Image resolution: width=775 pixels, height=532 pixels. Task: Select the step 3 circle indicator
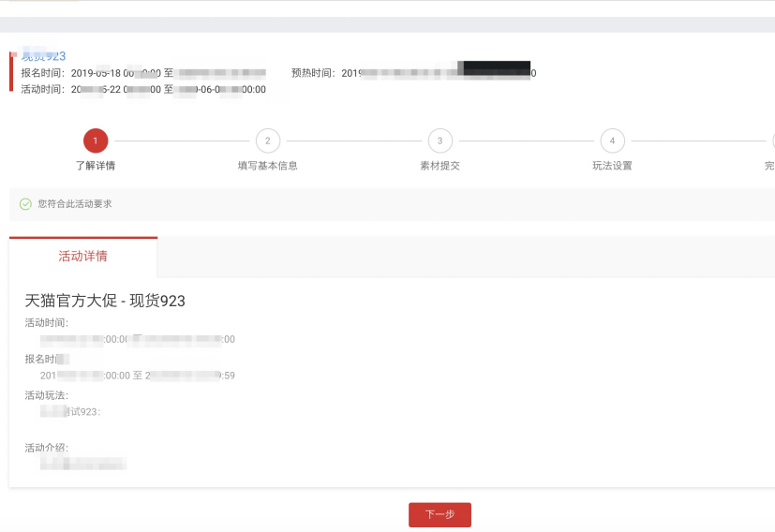point(440,140)
